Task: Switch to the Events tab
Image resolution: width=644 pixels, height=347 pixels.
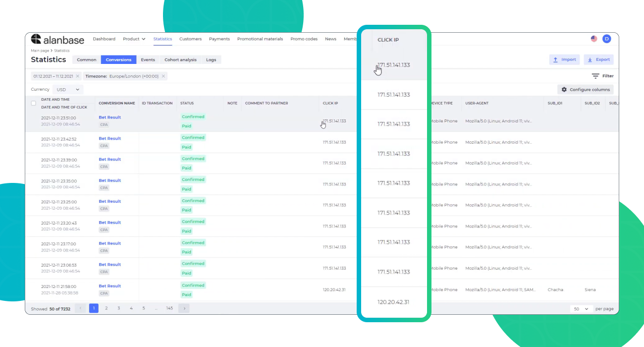Action: (148, 60)
